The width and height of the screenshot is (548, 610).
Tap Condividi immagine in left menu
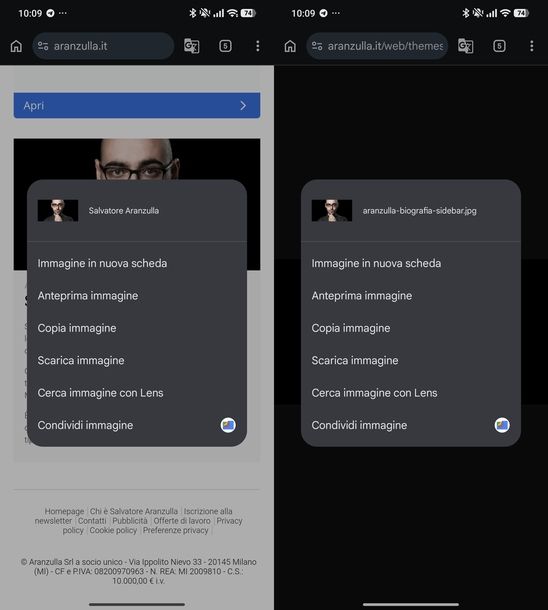(x=137, y=425)
